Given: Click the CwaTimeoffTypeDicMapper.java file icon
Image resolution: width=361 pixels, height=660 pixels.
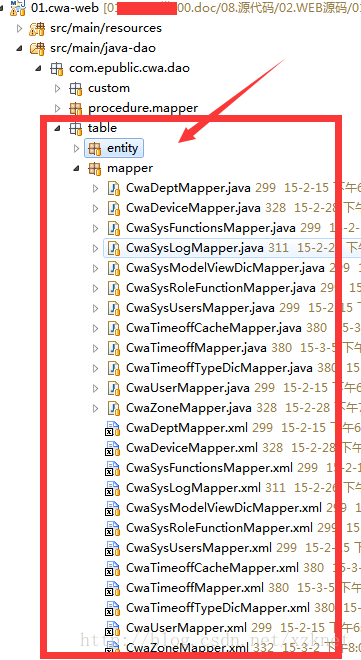Looking at the screenshot, I should (x=114, y=368).
